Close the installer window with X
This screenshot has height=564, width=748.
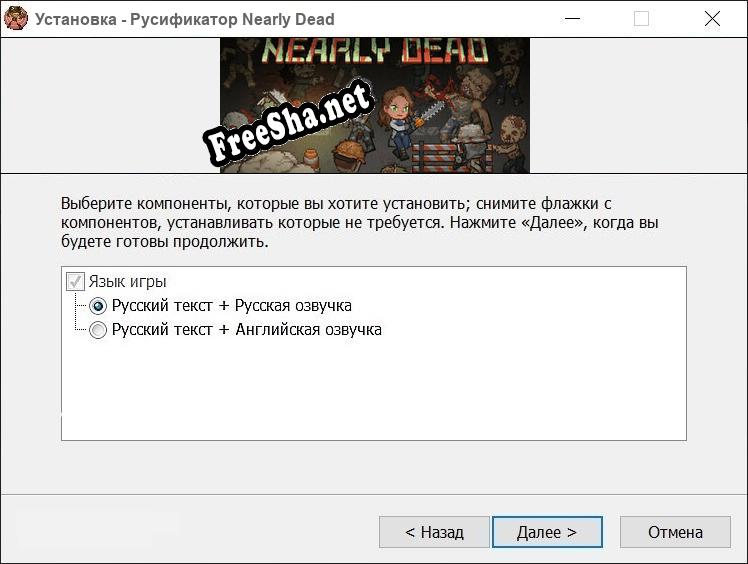point(712,19)
